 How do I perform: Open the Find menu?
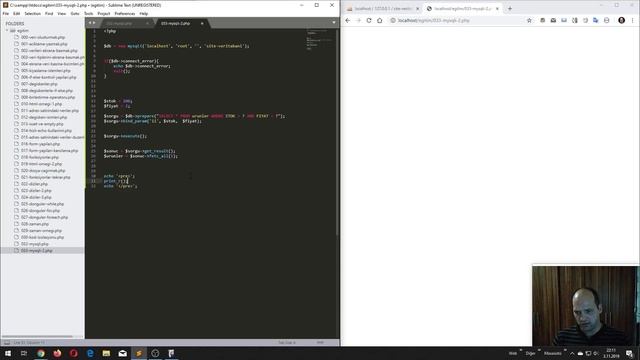click(49, 13)
